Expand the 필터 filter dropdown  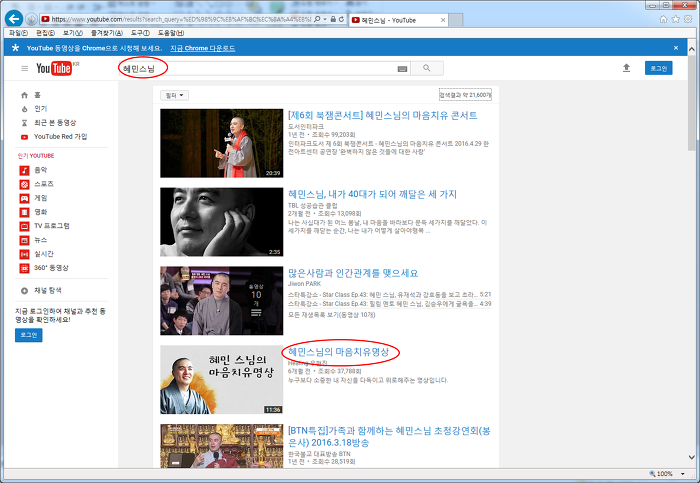[x=174, y=95]
